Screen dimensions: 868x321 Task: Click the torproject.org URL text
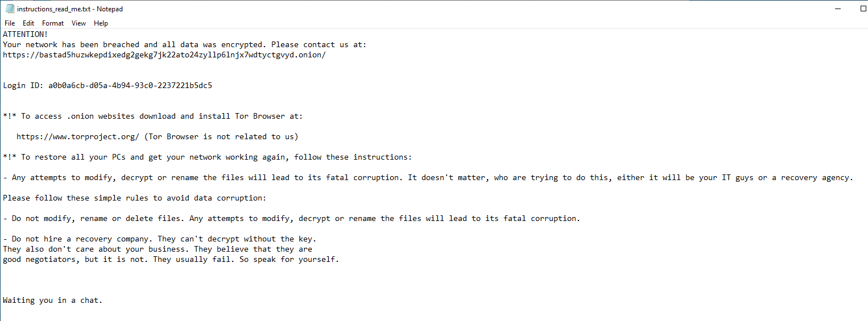coord(78,137)
